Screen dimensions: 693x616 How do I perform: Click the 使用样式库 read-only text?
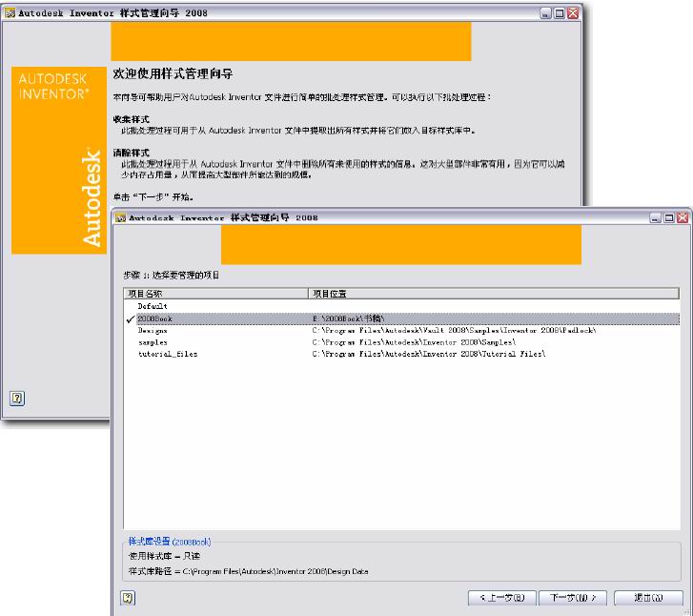pos(164,556)
